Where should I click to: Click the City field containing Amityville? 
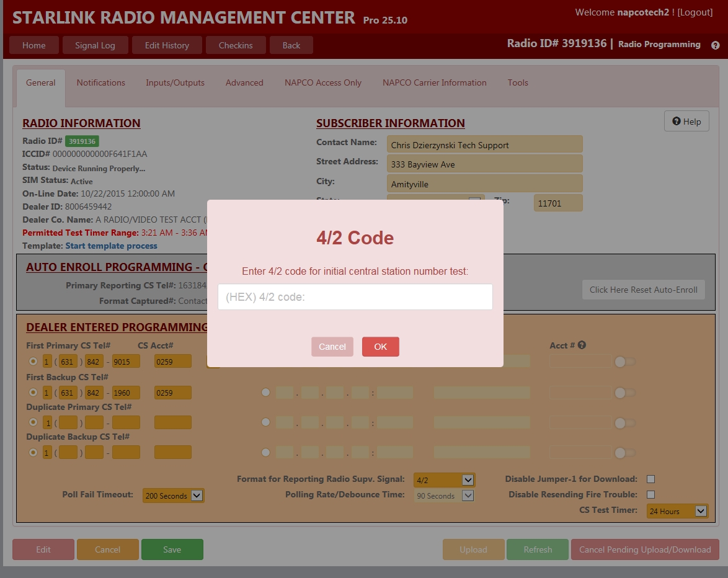pyautogui.click(x=485, y=184)
